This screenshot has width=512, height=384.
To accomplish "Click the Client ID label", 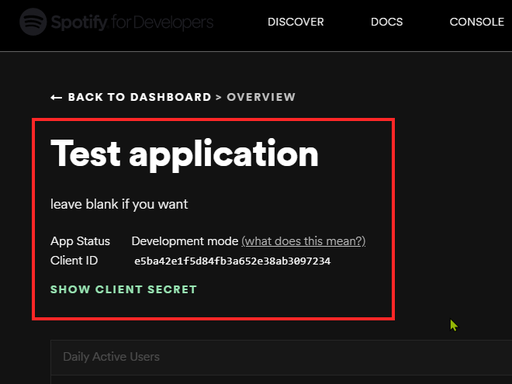I will point(74,261).
